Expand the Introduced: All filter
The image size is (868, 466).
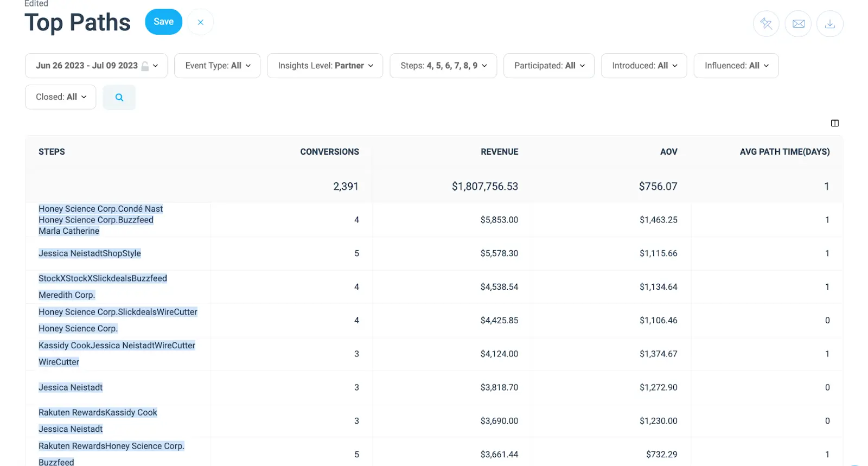644,66
